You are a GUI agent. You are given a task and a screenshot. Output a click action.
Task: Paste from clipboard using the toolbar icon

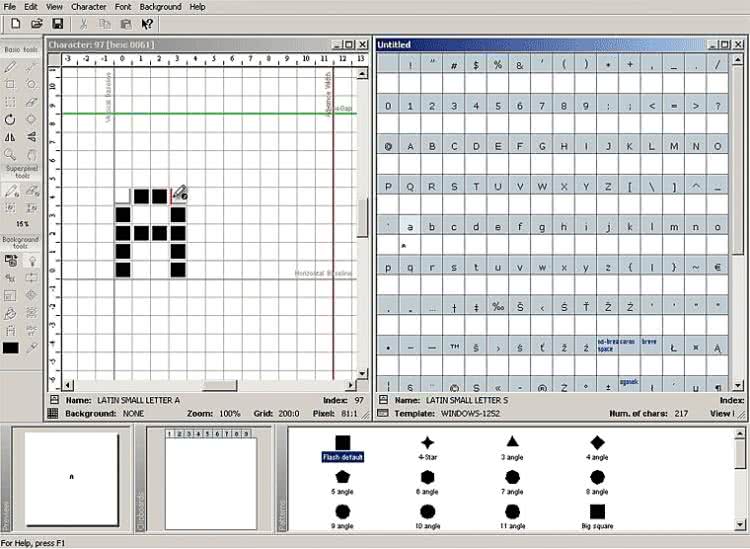[x=126, y=23]
